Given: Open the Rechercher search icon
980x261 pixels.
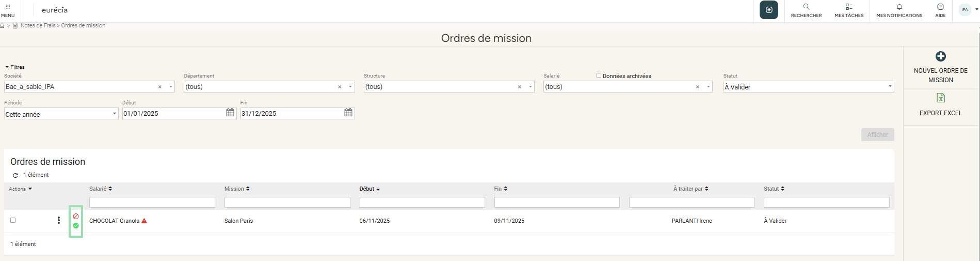Looking at the screenshot, I should click(806, 7).
